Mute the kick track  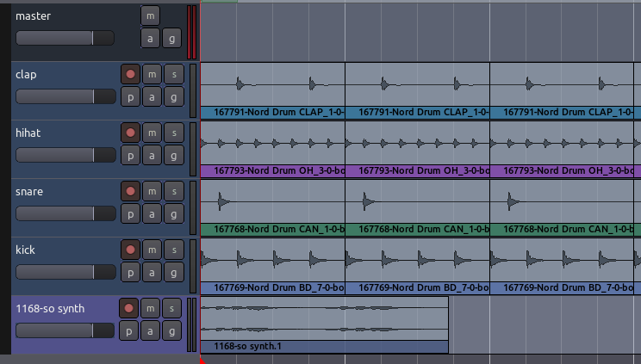[152, 250]
